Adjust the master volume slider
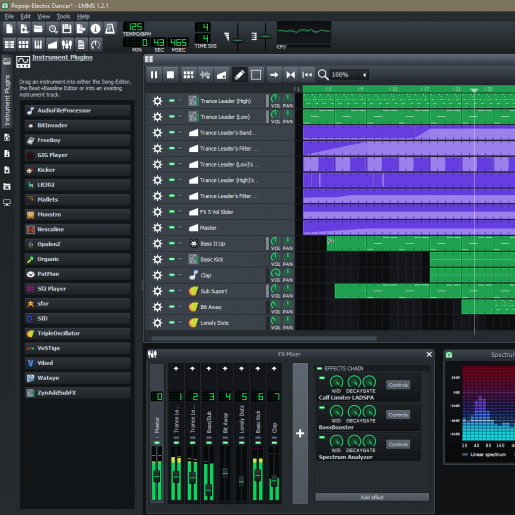 tap(238, 40)
